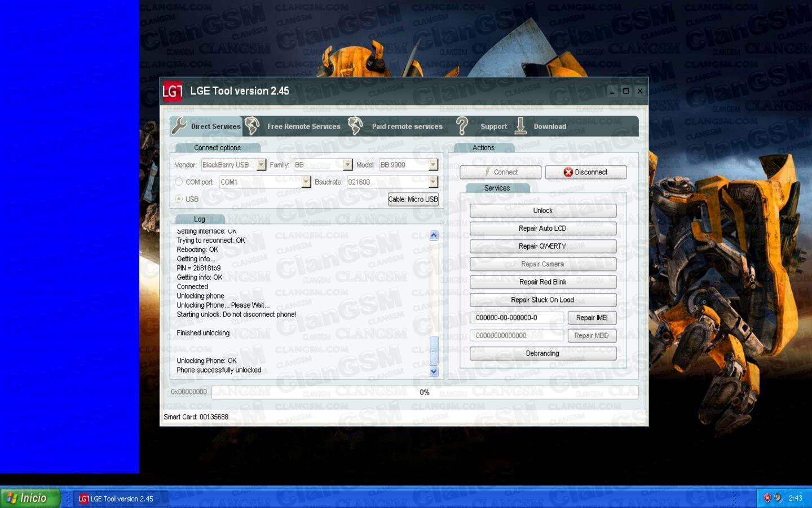This screenshot has width=812, height=508.
Task: Click the Connect button
Action: point(501,172)
